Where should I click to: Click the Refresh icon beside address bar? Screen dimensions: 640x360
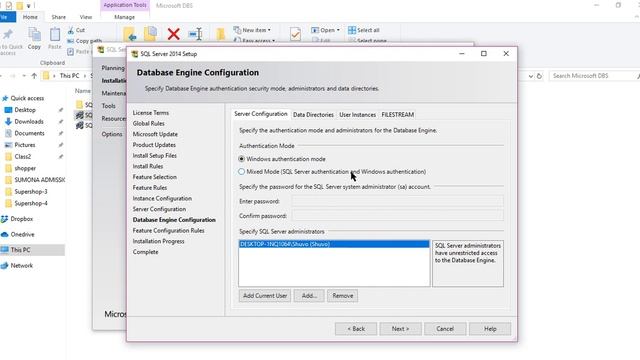pyautogui.click(x=539, y=76)
